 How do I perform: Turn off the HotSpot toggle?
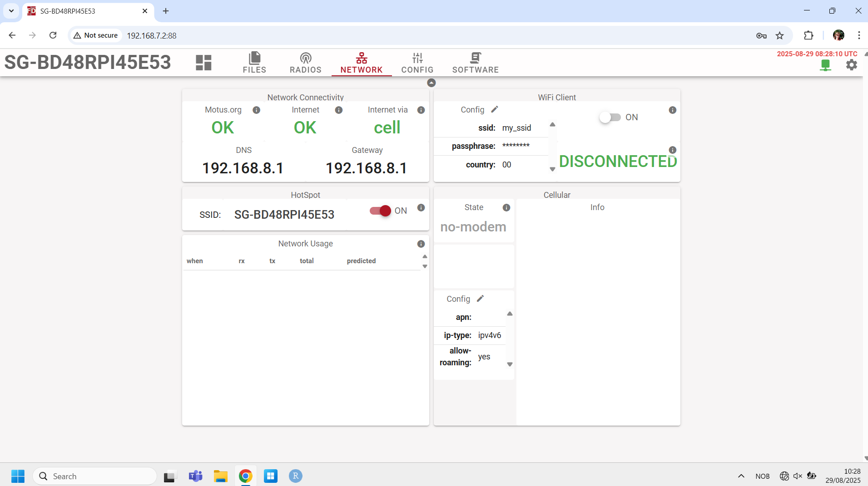click(x=381, y=211)
